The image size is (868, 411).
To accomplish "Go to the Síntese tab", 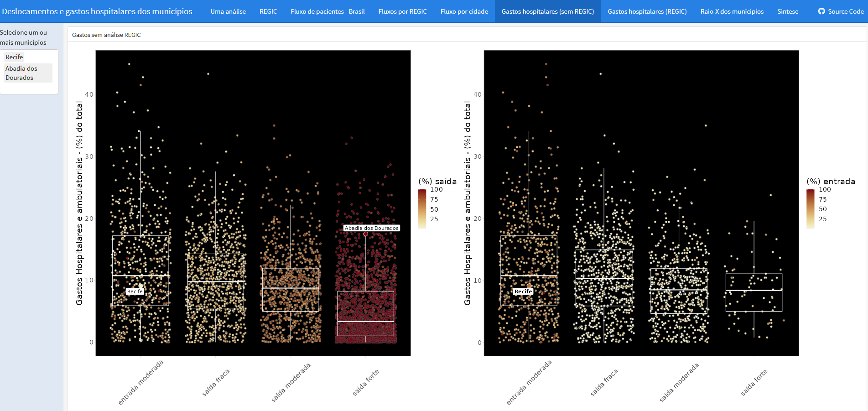I will pyautogui.click(x=788, y=11).
